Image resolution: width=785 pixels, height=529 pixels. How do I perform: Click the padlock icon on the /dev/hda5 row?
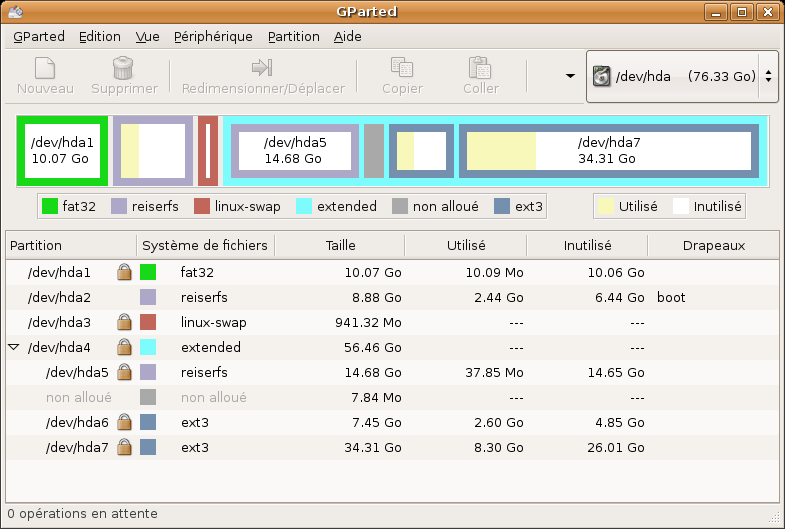[124, 372]
